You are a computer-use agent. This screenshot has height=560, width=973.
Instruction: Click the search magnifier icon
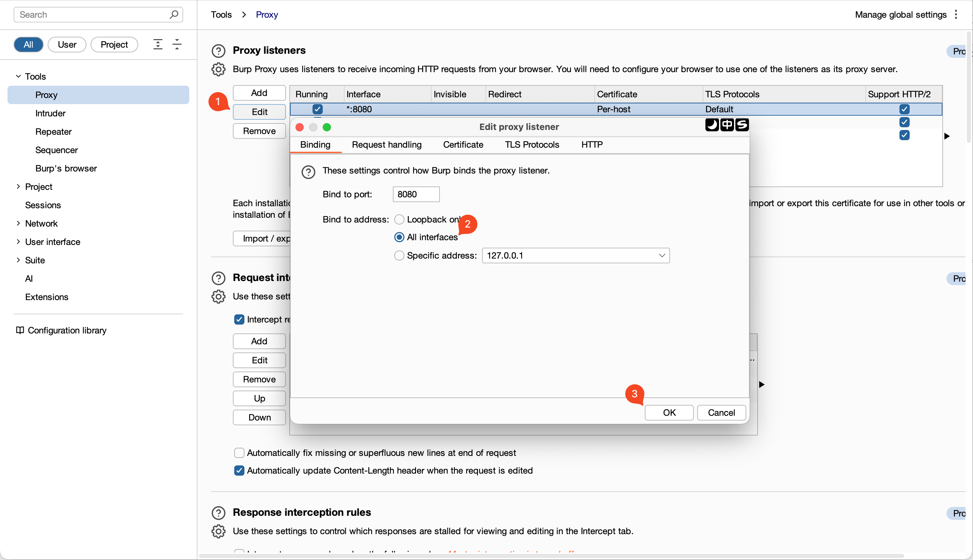[x=174, y=15]
